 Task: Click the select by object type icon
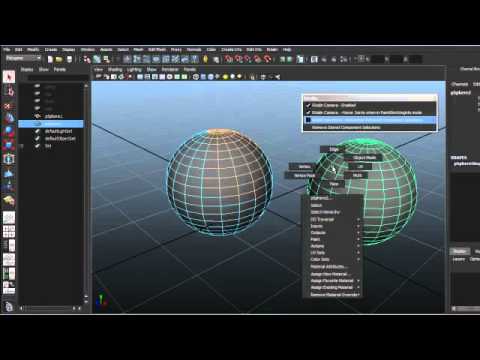tap(97, 59)
